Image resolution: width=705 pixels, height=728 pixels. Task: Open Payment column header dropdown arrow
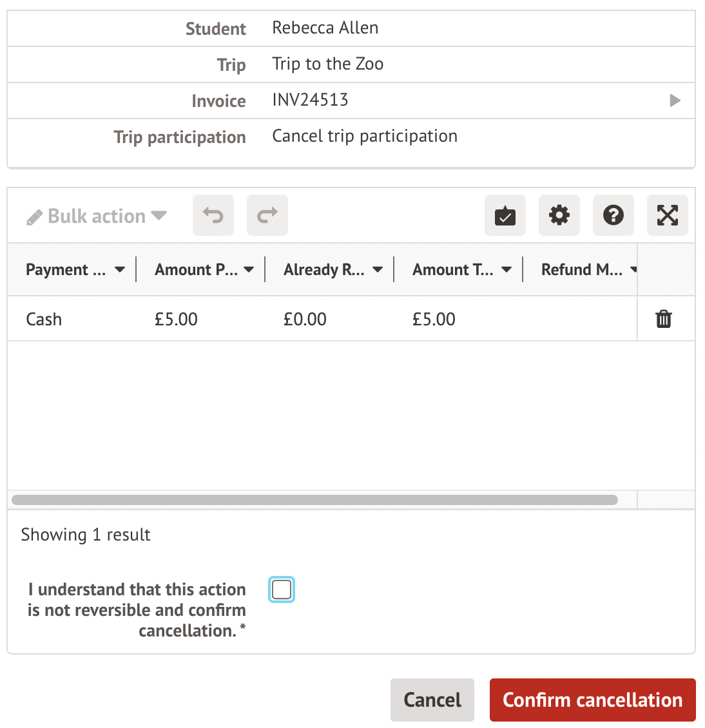(x=120, y=270)
